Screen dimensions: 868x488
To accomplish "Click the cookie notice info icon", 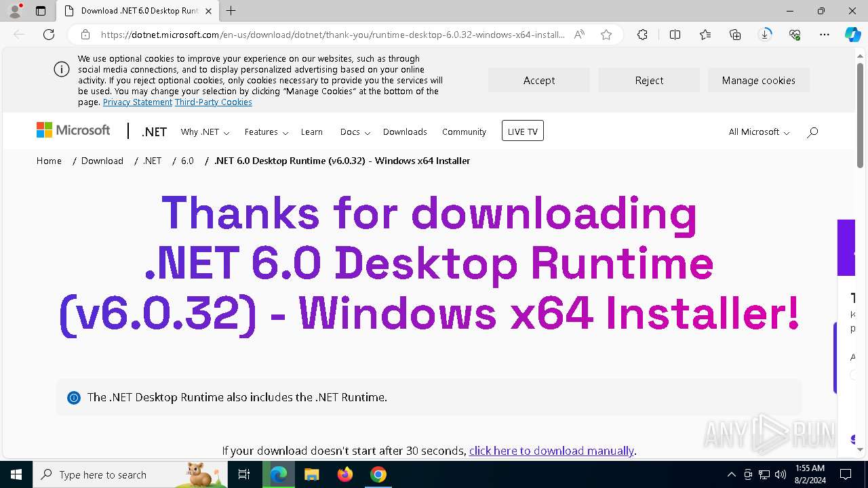I will (x=61, y=69).
